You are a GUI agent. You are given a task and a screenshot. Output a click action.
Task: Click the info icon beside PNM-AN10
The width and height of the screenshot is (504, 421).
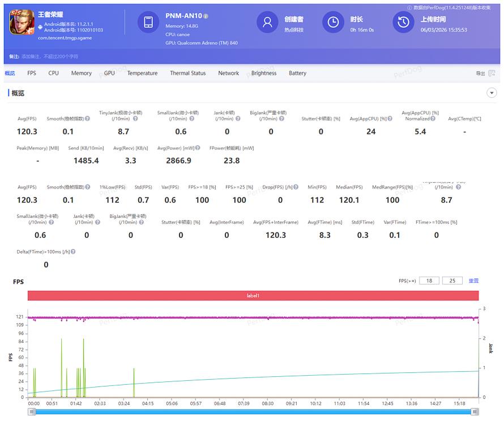tap(206, 16)
